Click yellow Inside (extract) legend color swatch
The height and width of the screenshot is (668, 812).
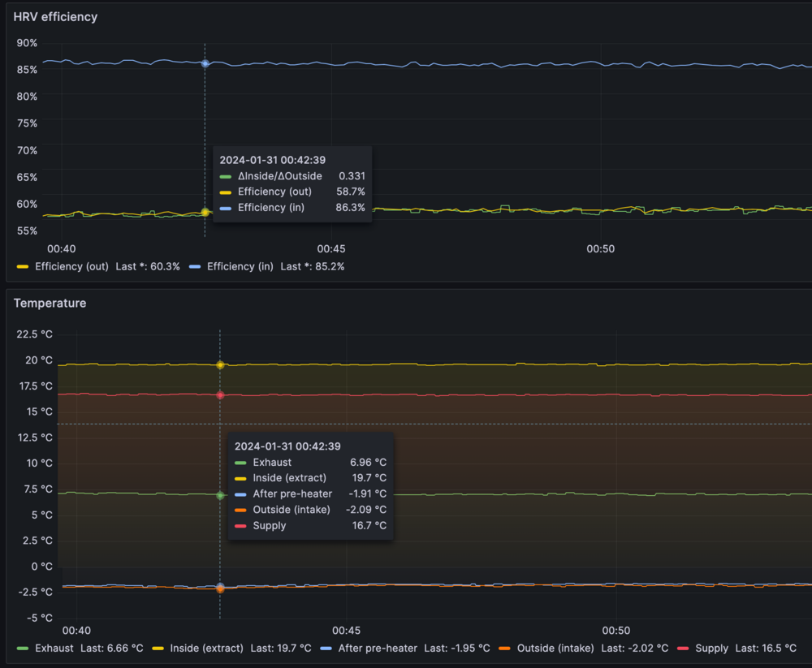pos(158,649)
